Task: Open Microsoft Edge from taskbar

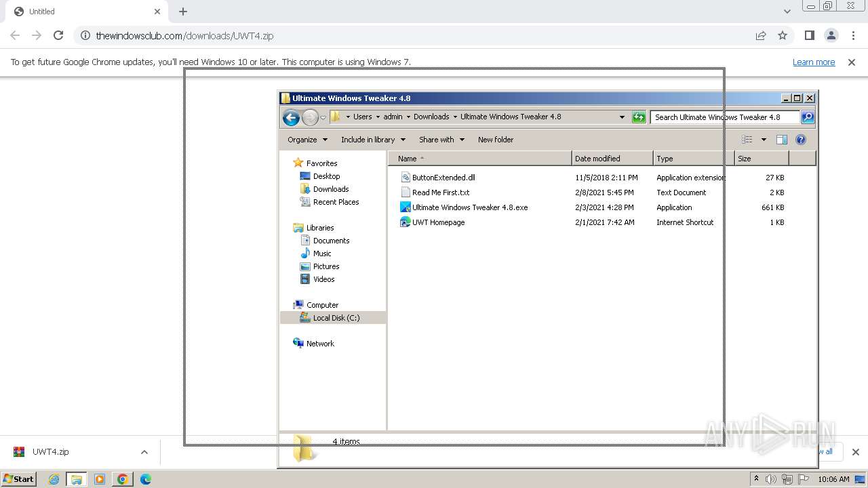Action: click(145, 479)
